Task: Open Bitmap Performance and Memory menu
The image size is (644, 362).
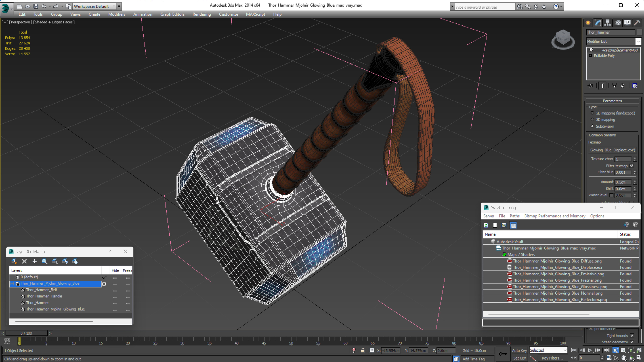Action: point(555,216)
